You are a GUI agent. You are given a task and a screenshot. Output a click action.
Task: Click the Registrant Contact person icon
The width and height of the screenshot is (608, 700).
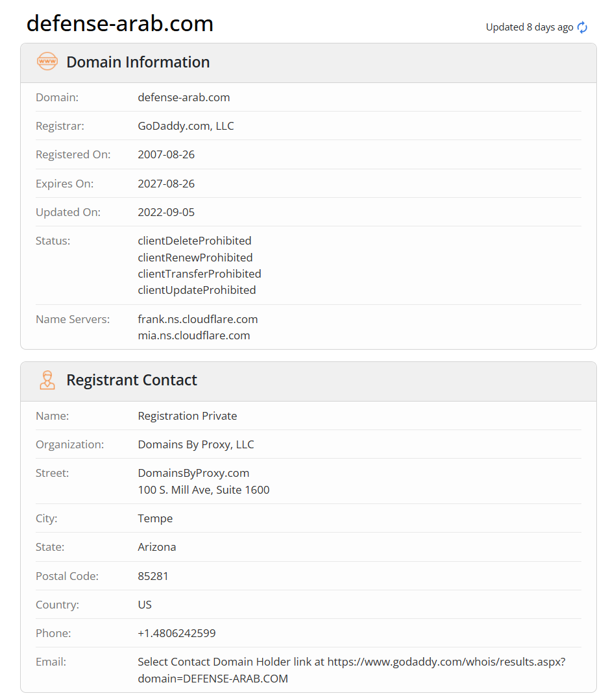coord(47,380)
